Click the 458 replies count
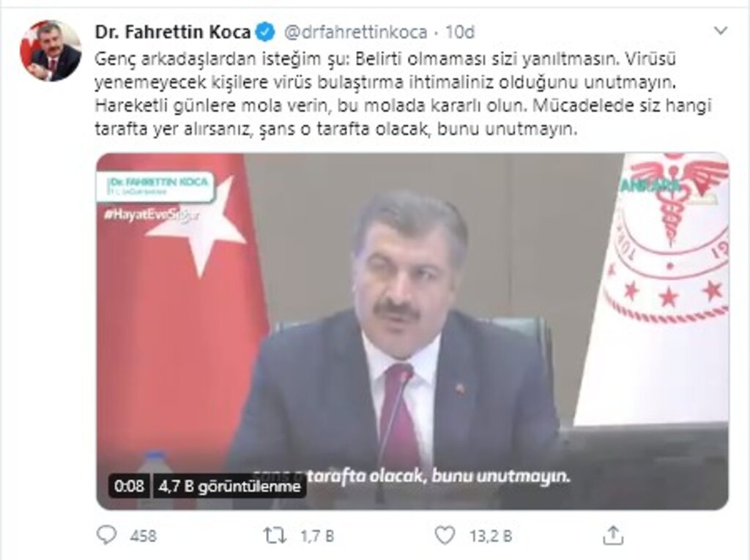 (x=143, y=536)
